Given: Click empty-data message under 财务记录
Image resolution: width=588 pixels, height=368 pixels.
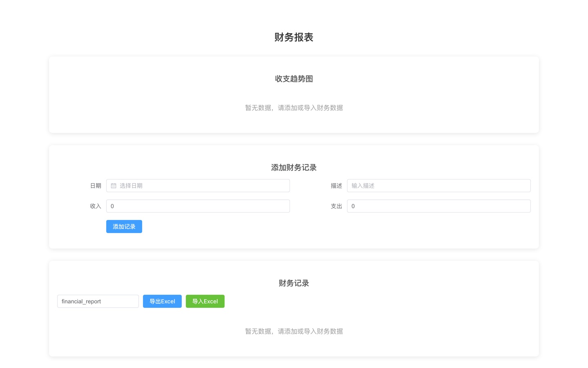Looking at the screenshot, I should click(x=294, y=331).
